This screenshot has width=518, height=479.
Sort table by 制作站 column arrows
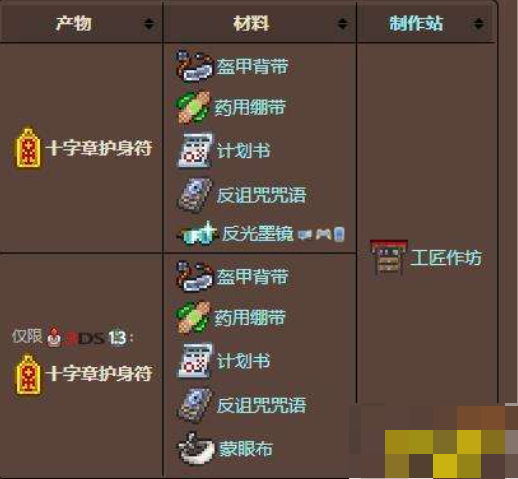click(478, 24)
